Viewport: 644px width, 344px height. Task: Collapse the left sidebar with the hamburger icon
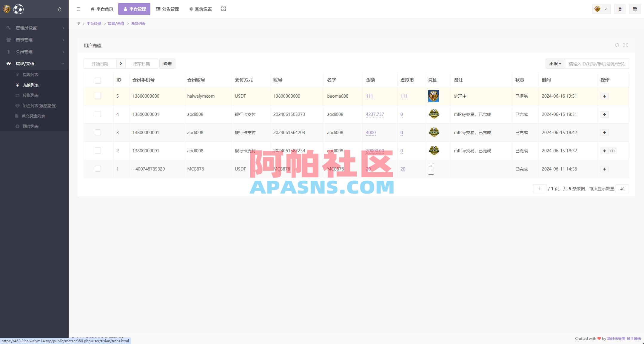[x=78, y=9]
